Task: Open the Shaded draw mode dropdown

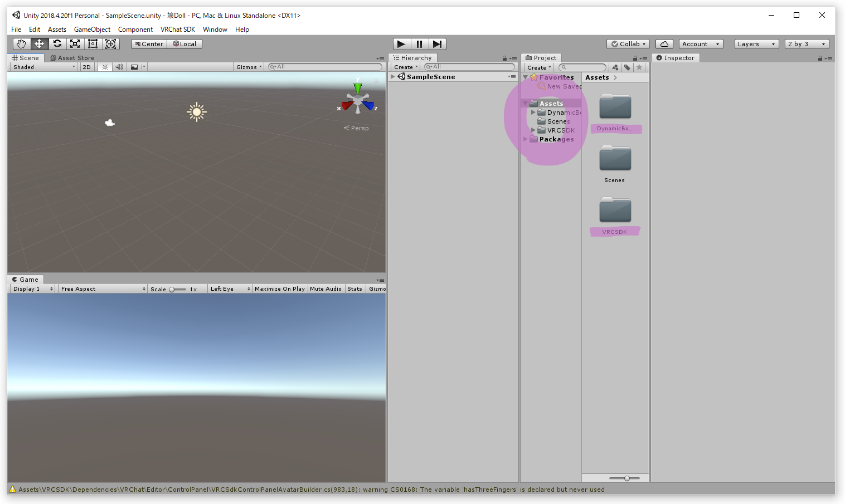Action: pyautogui.click(x=44, y=67)
